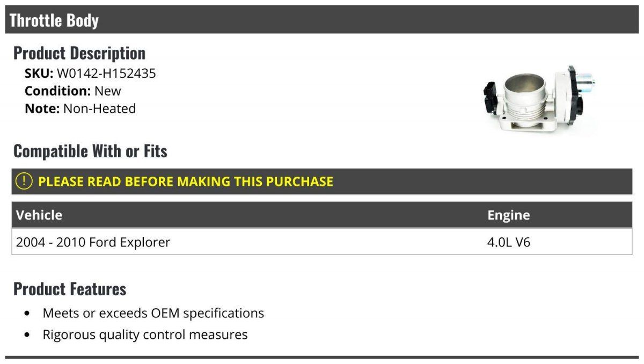
Task: Click the Condition label
Action: pos(57,91)
